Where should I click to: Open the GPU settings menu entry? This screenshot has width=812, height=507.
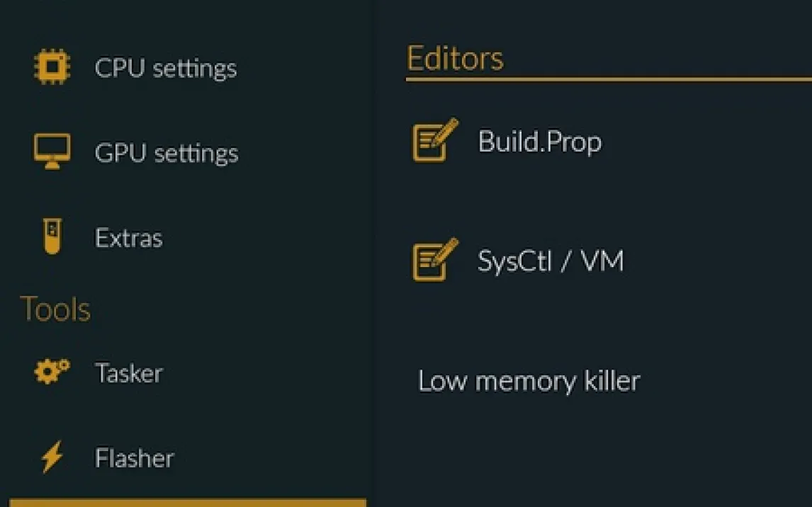tap(167, 153)
